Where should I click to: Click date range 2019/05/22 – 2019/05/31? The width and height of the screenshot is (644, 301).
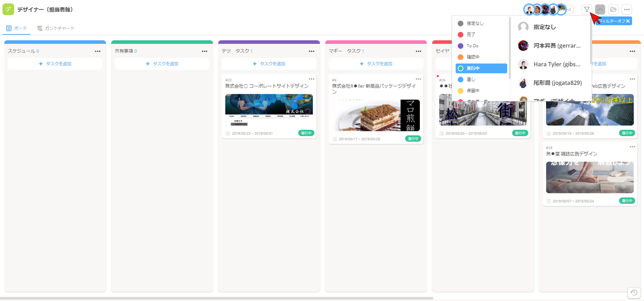click(252, 134)
